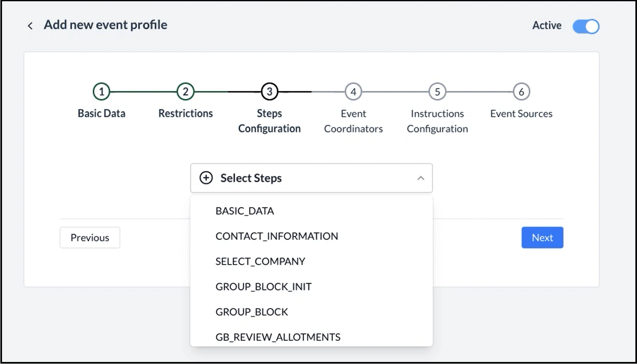Click the plus icon in Select Steps
Image resolution: width=637 pixels, height=364 pixels.
click(x=206, y=178)
